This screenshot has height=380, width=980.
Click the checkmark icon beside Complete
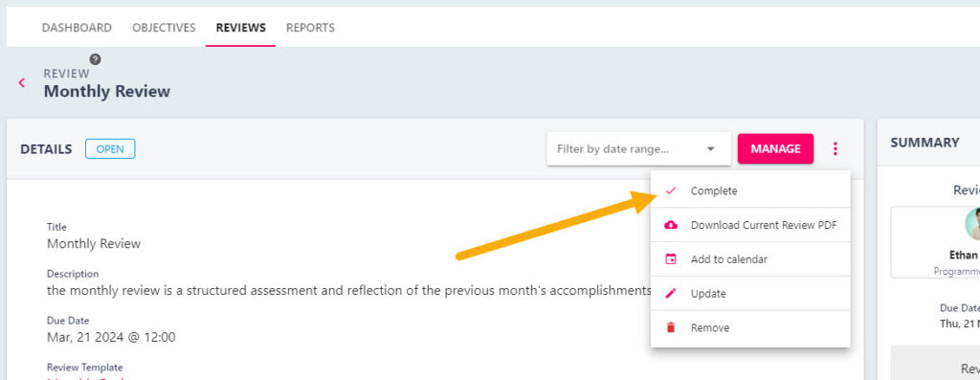tap(671, 190)
